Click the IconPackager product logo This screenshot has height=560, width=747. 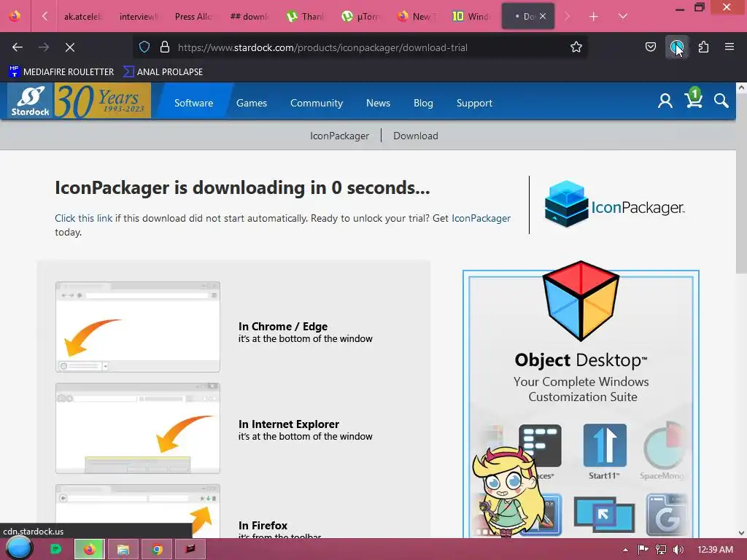click(614, 205)
